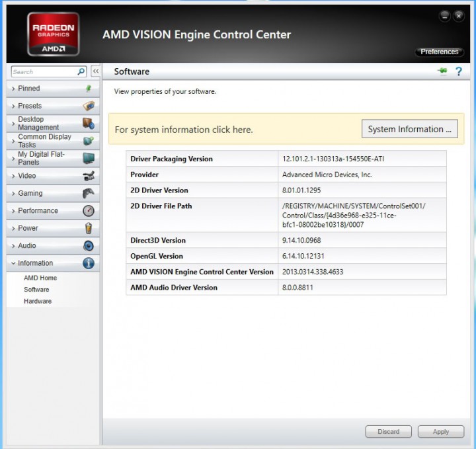Click 'For system information click here' text

pyautogui.click(x=184, y=130)
